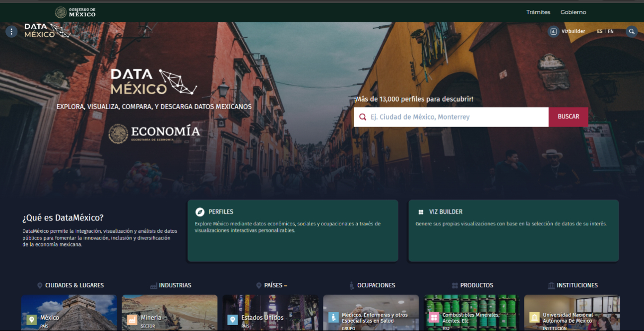644x331 pixels.
Task: Open the three-dot side menu button
Action: [x=11, y=31]
